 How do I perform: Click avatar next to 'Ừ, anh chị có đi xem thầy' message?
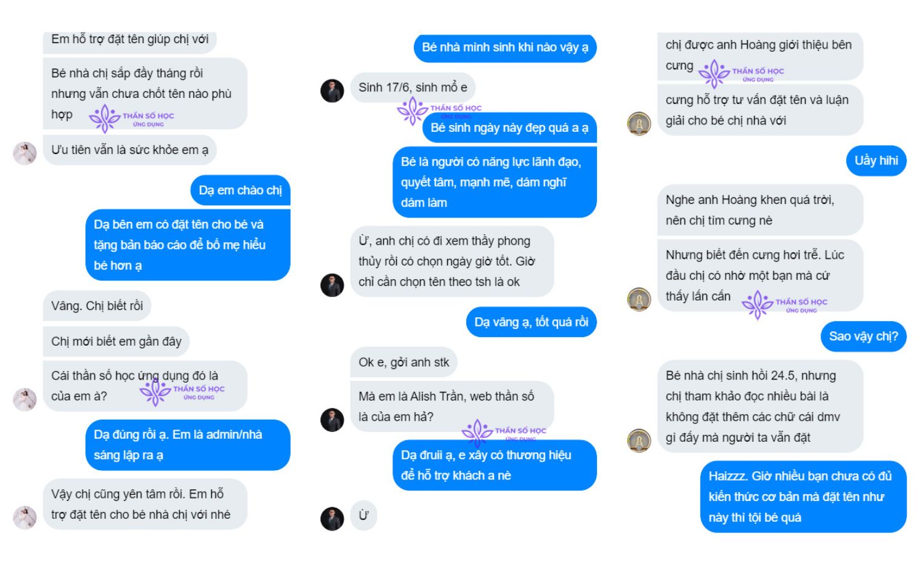click(332, 285)
